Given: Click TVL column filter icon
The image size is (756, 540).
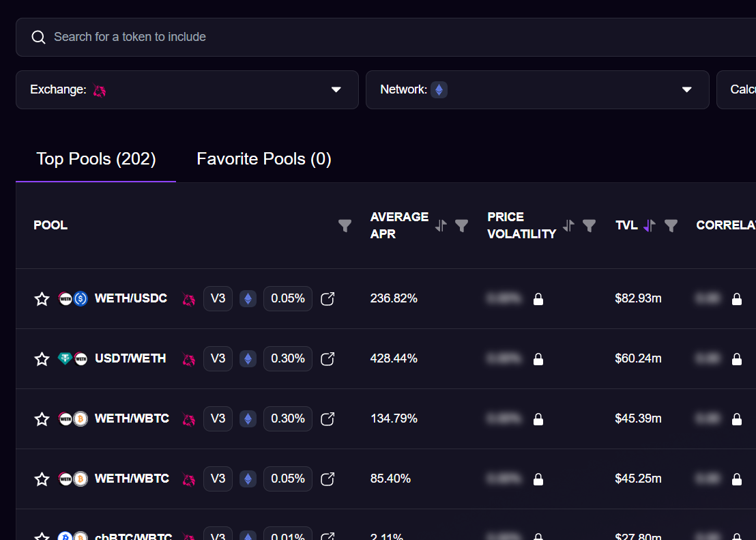Looking at the screenshot, I should pos(671,225).
